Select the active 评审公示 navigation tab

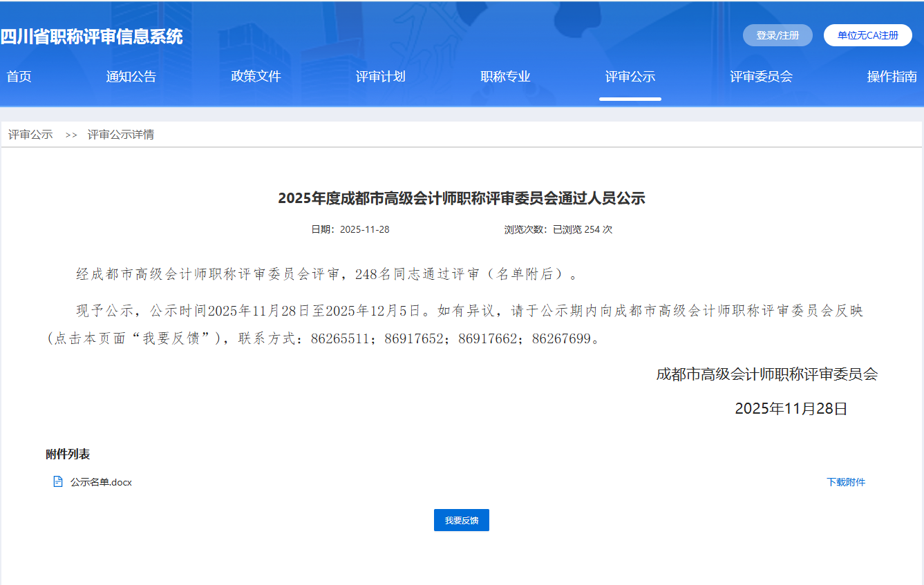[x=630, y=77]
